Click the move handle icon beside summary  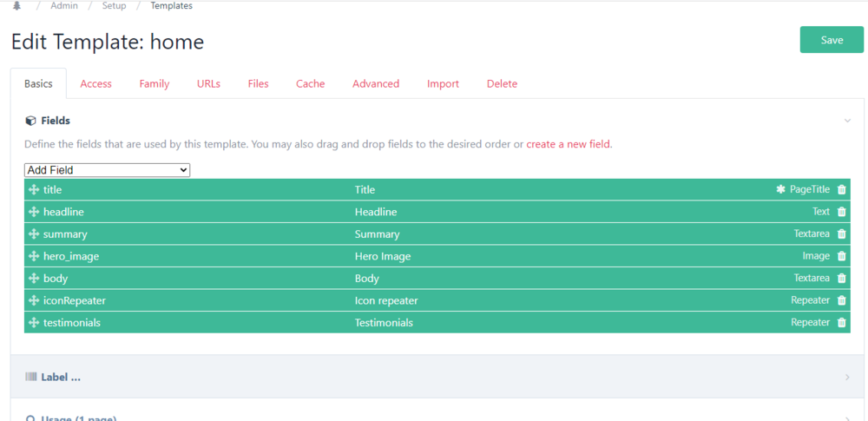point(34,234)
